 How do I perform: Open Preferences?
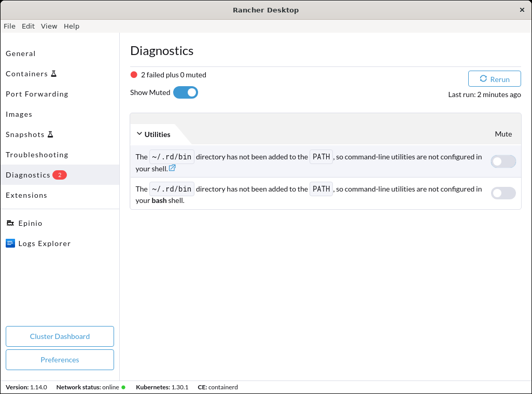tap(60, 360)
